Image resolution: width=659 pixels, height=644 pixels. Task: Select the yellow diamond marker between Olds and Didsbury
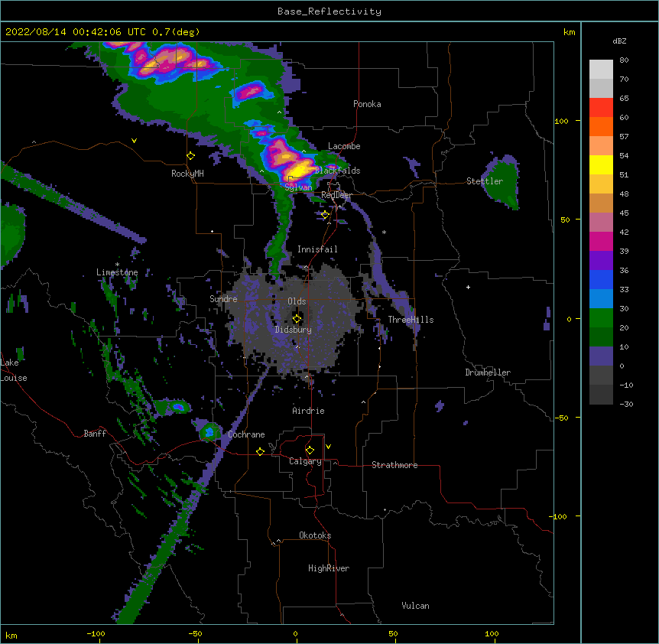(297, 319)
